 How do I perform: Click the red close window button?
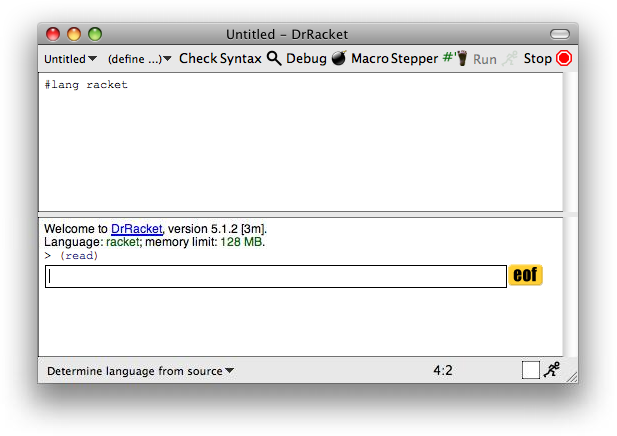click(53, 34)
